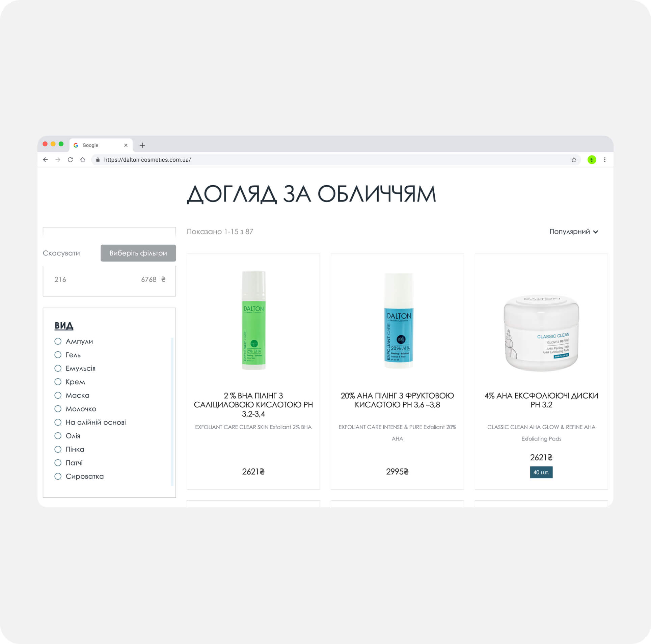
Task: Open the browser home icon
Action: [x=83, y=160]
